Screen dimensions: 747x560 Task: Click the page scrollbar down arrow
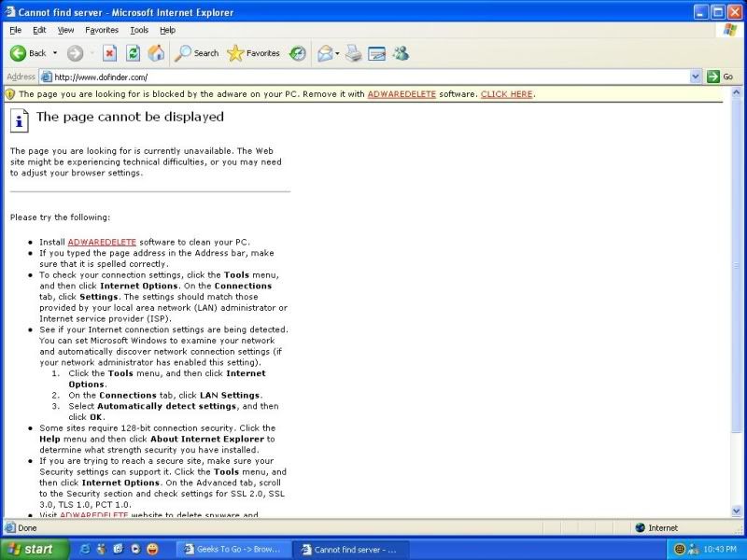(x=736, y=511)
